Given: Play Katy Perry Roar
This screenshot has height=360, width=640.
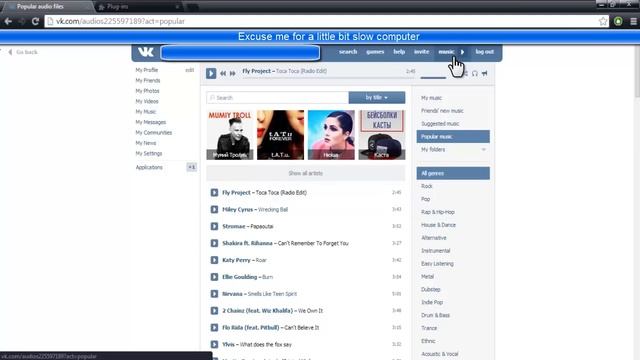Looking at the screenshot, I should pyautogui.click(x=214, y=260).
